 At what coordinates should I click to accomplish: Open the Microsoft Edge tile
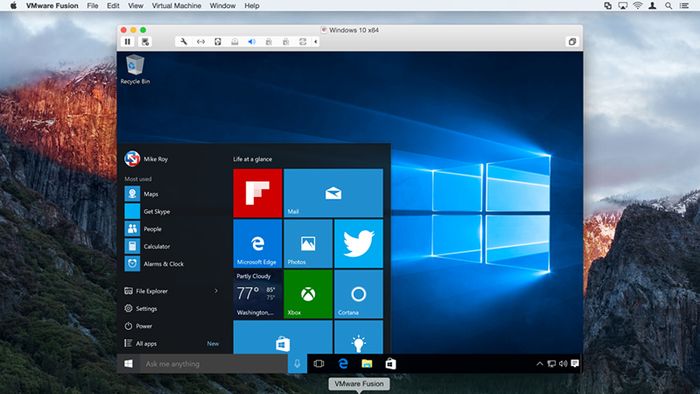tap(258, 243)
